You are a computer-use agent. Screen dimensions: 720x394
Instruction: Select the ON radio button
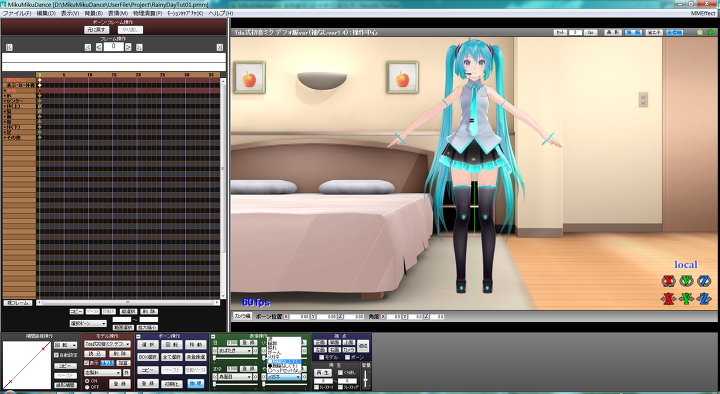coord(87,381)
